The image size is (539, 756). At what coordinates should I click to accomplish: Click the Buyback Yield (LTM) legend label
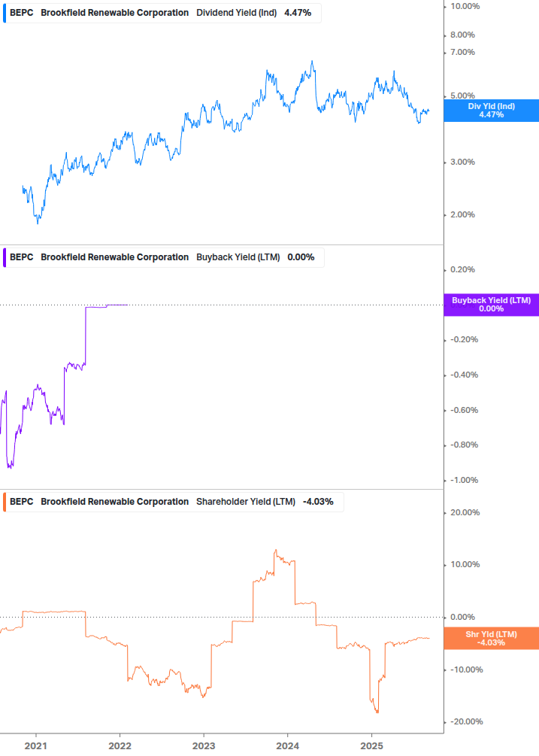[x=238, y=257]
